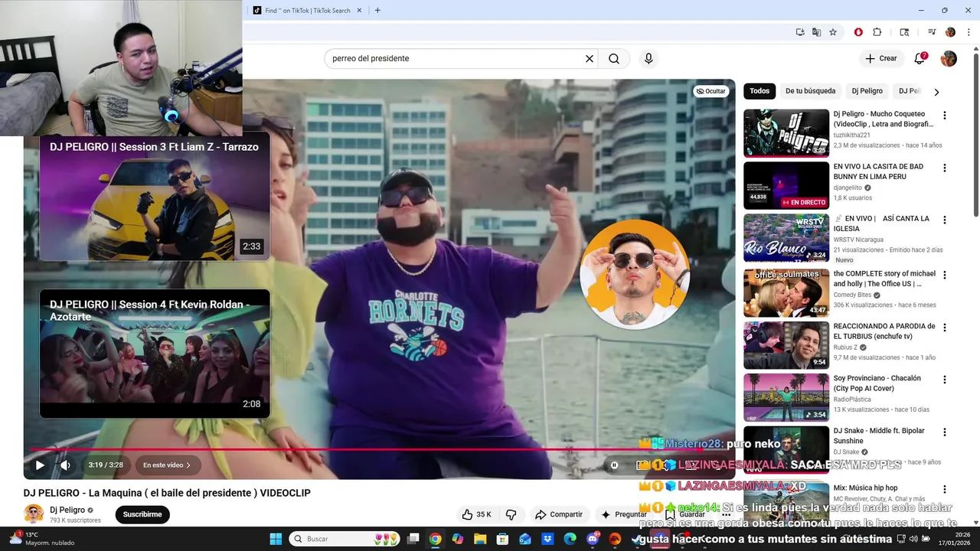This screenshot has height=551, width=980.
Task: Open the YouTube account avatar menu
Action: click(x=949, y=58)
